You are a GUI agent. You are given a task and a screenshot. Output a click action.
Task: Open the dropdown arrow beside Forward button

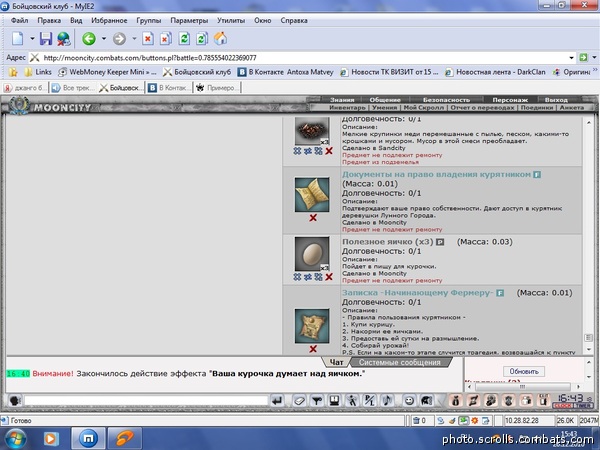pos(134,39)
